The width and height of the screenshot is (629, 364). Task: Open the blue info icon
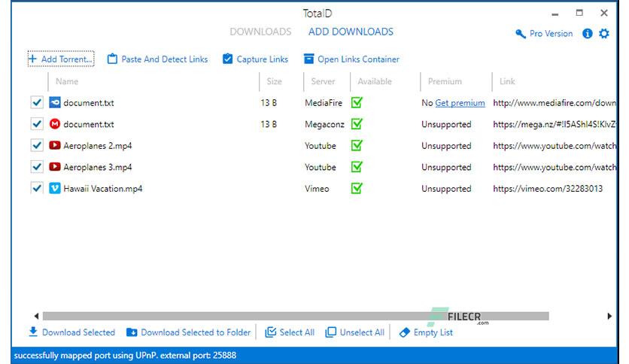(x=588, y=34)
